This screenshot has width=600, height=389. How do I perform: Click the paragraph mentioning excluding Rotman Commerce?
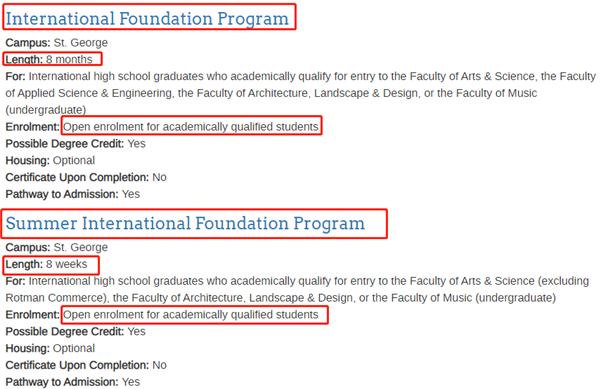(x=297, y=289)
